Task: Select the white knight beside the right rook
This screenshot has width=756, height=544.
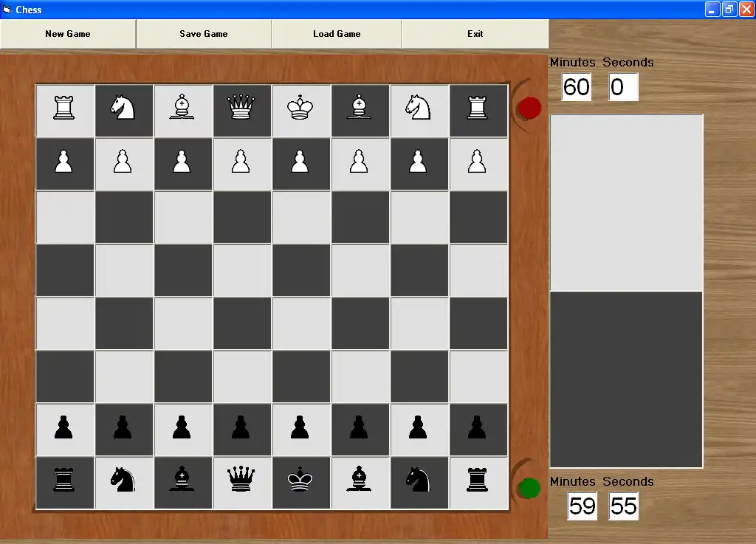Action: (x=418, y=107)
